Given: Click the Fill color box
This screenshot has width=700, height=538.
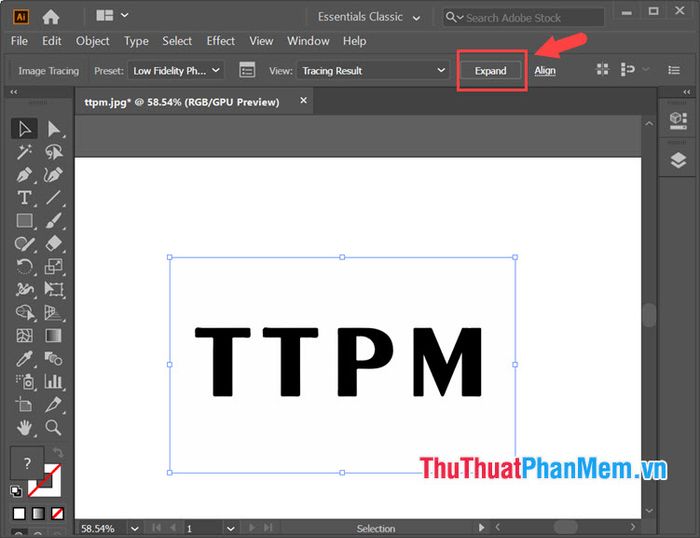Looking at the screenshot, I should point(27,463).
